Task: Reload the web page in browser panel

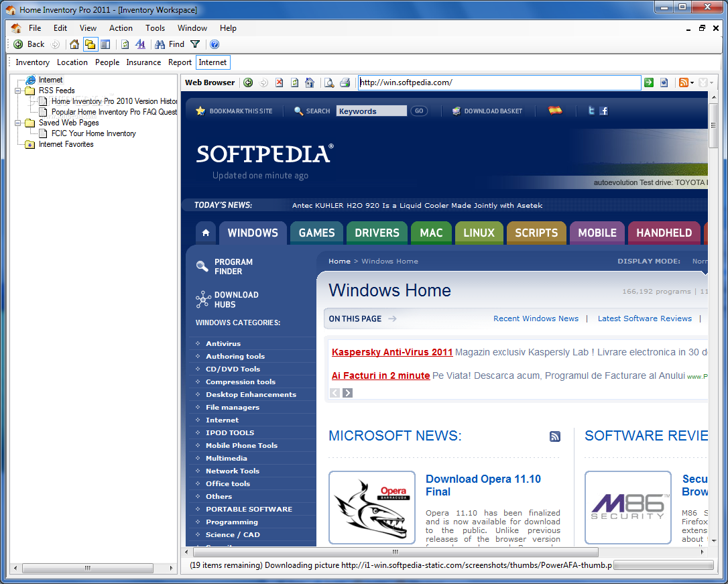Action: click(294, 82)
